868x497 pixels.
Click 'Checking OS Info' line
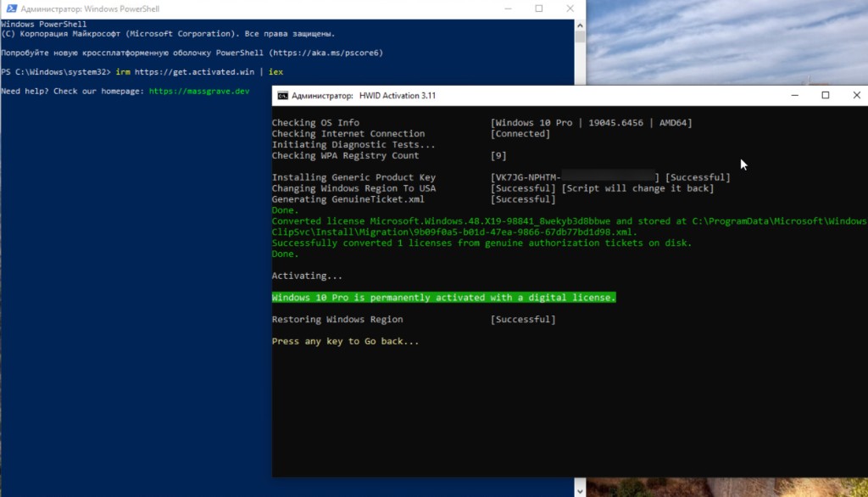coord(315,122)
